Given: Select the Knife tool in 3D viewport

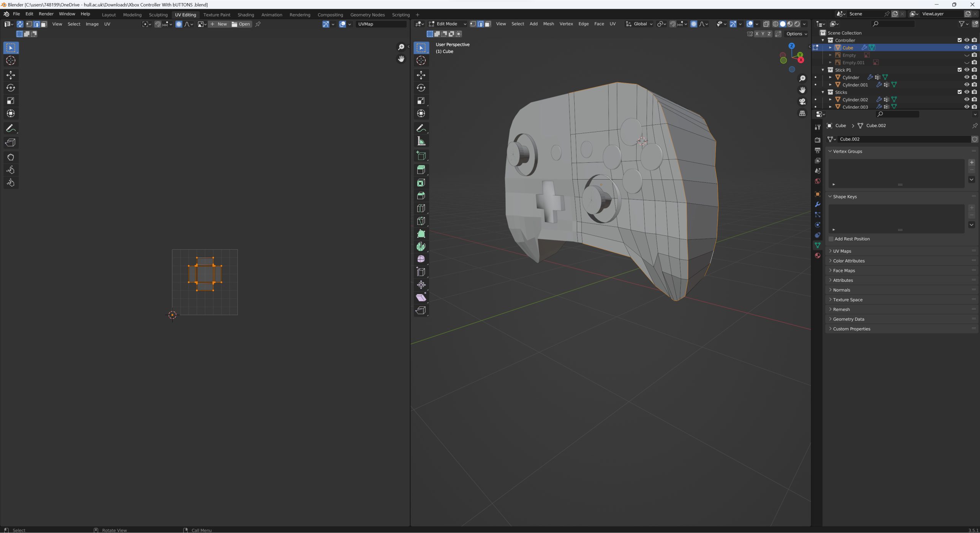Looking at the screenshot, I should click(x=421, y=221).
